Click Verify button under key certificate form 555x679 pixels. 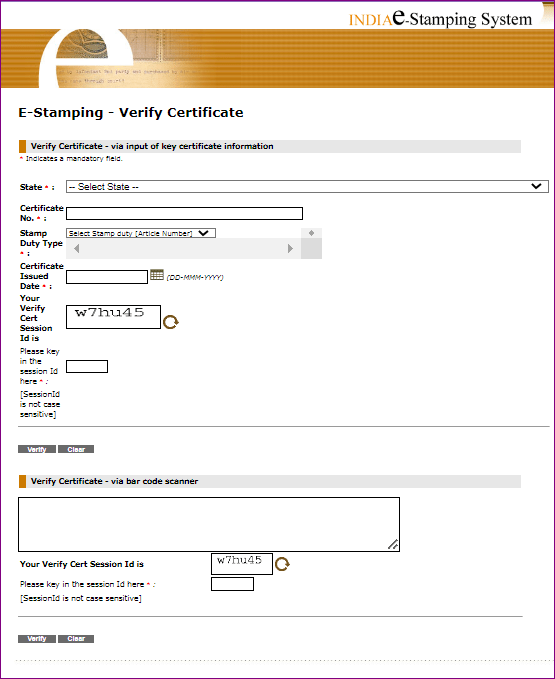[x=37, y=449]
